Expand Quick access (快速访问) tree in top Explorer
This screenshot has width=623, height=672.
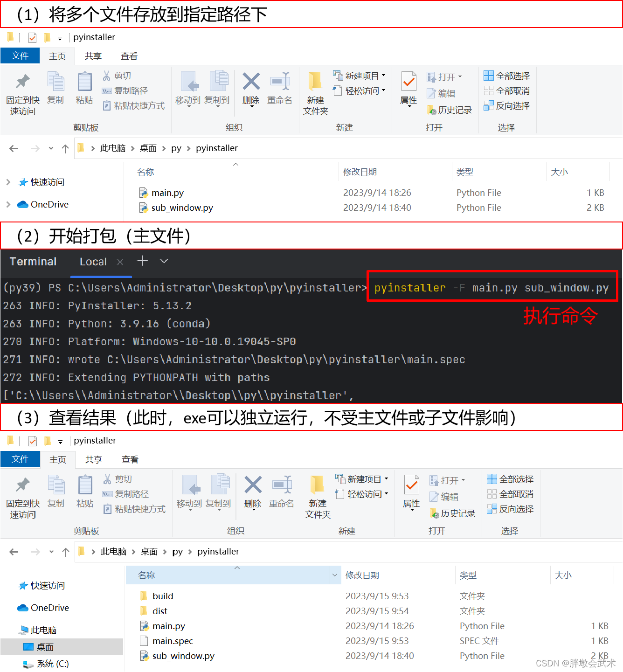point(8,182)
